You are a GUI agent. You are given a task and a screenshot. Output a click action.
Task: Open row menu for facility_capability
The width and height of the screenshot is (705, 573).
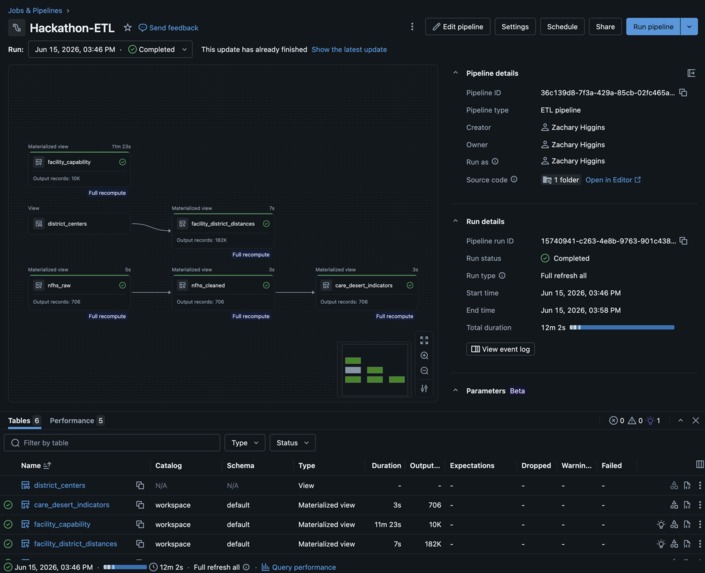(700, 524)
